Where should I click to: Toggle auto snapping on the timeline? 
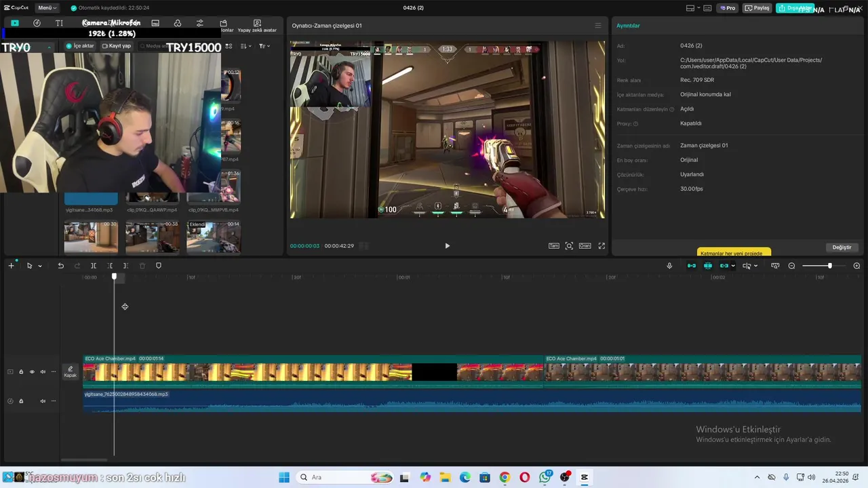[x=708, y=266]
